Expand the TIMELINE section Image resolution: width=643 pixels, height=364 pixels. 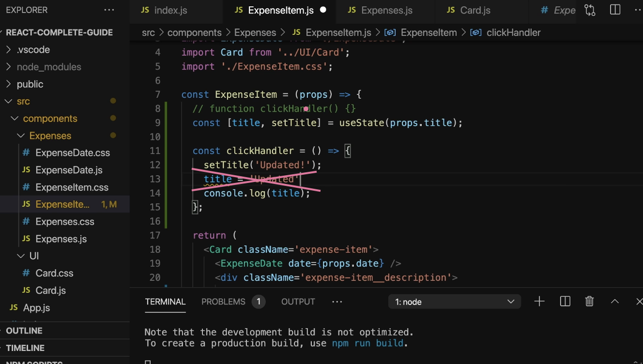click(25, 348)
